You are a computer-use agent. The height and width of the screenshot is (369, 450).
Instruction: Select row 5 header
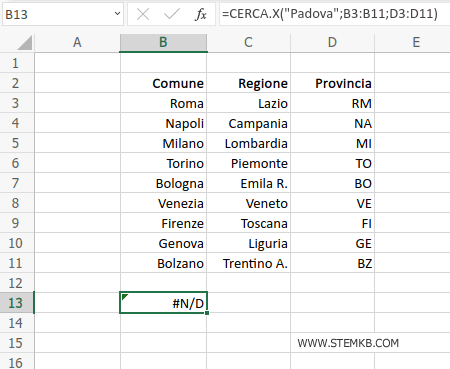(17, 143)
